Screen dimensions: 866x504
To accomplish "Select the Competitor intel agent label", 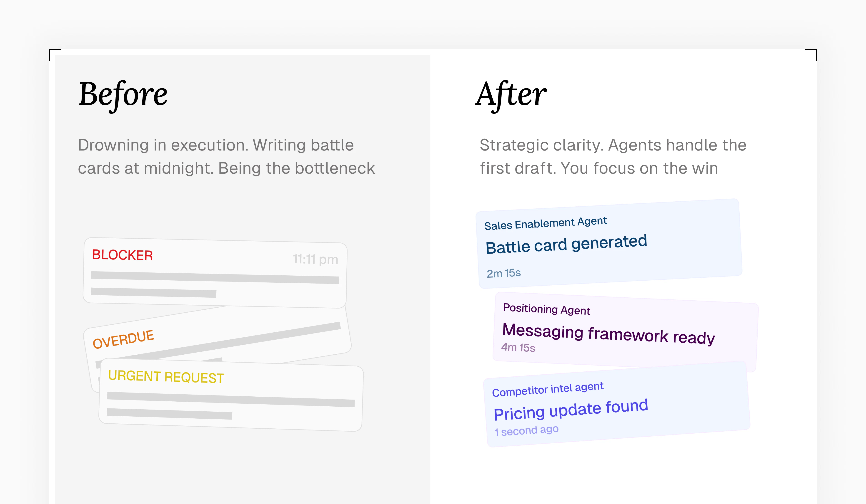I will point(547,389).
